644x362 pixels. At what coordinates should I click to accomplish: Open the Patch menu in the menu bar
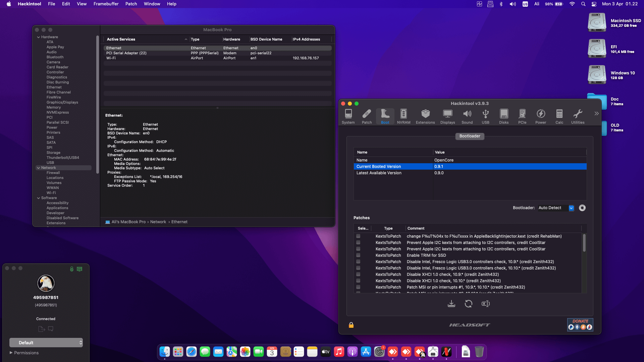coord(131,4)
